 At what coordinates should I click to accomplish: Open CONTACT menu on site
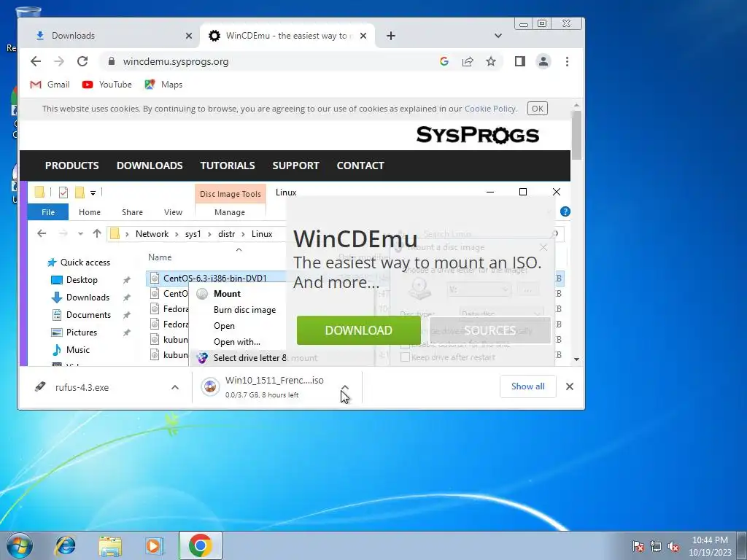pyautogui.click(x=360, y=166)
